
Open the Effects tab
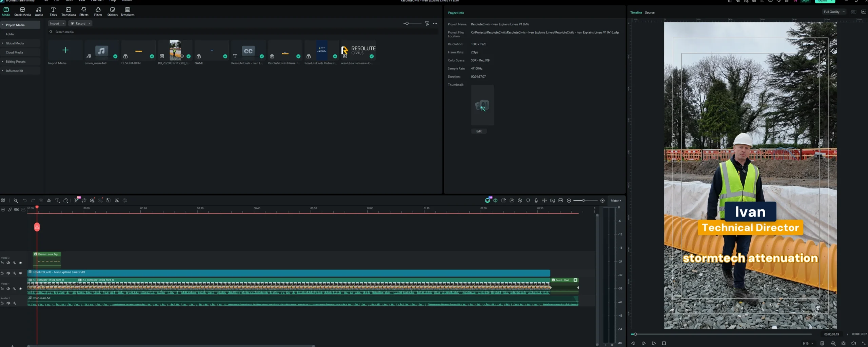click(84, 12)
